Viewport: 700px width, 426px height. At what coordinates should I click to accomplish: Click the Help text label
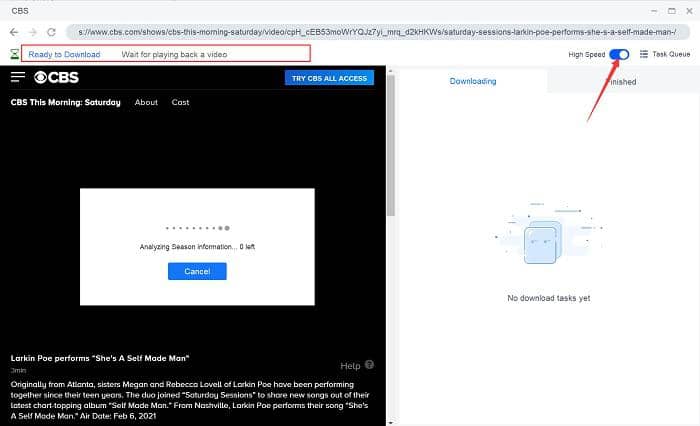click(x=350, y=366)
